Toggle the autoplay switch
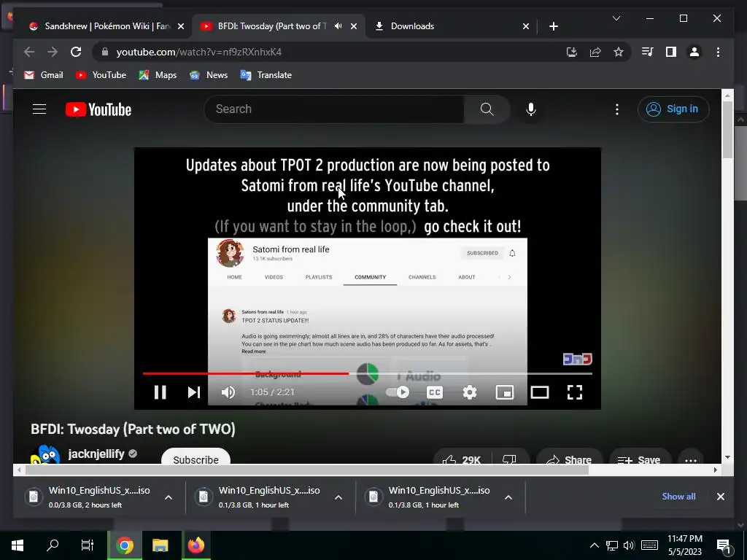Image resolution: width=747 pixels, height=560 pixels. [398, 392]
